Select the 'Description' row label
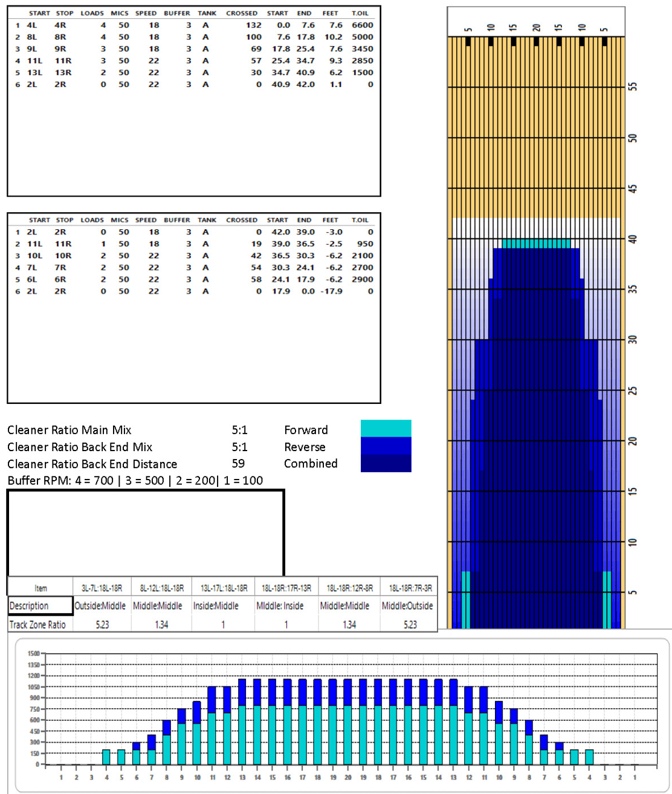The image size is (672, 794). pyautogui.click(x=29, y=606)
